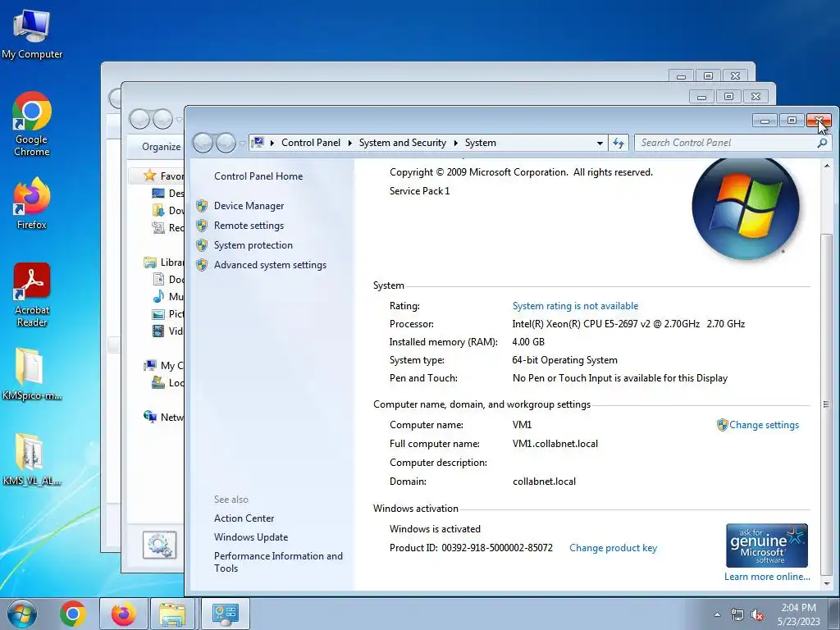Click the shield icon beside System protection

[x=202, y=245]
